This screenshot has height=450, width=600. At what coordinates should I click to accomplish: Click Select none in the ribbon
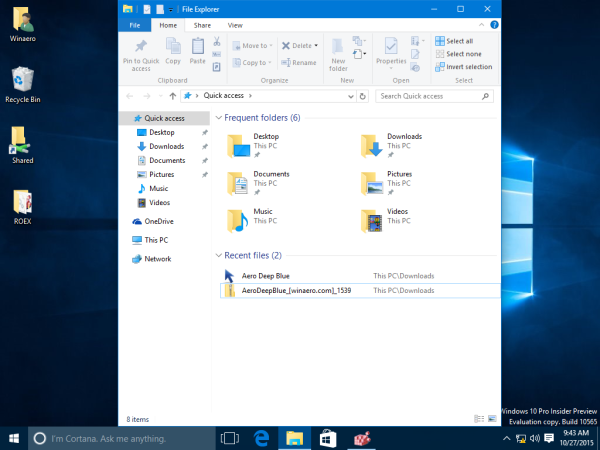click(x=458, y=54)
